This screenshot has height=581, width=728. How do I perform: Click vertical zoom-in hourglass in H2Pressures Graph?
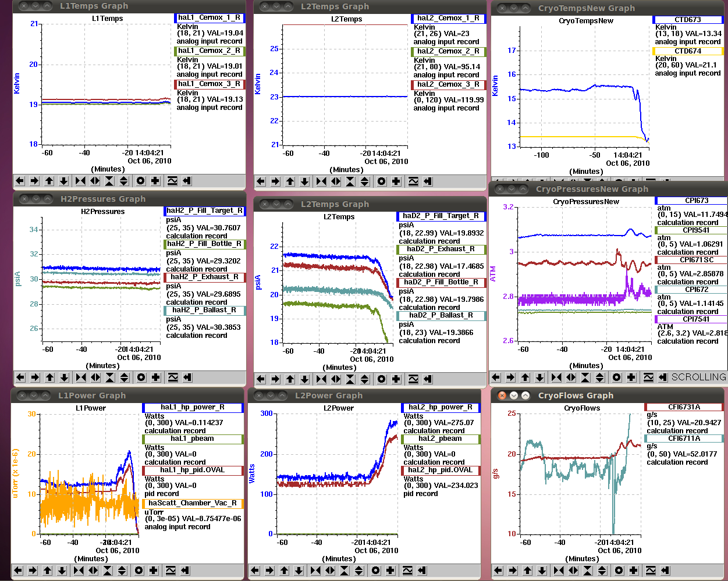109,377
